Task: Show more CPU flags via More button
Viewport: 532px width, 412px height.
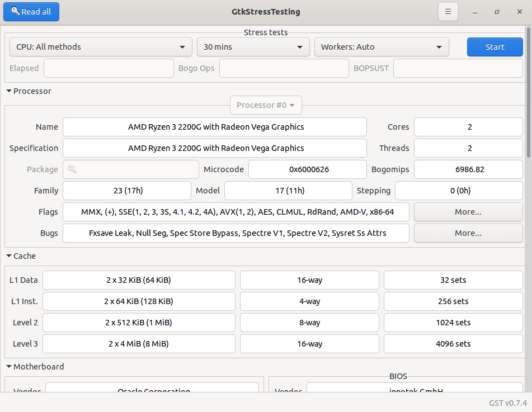Action: coord(468,211)
